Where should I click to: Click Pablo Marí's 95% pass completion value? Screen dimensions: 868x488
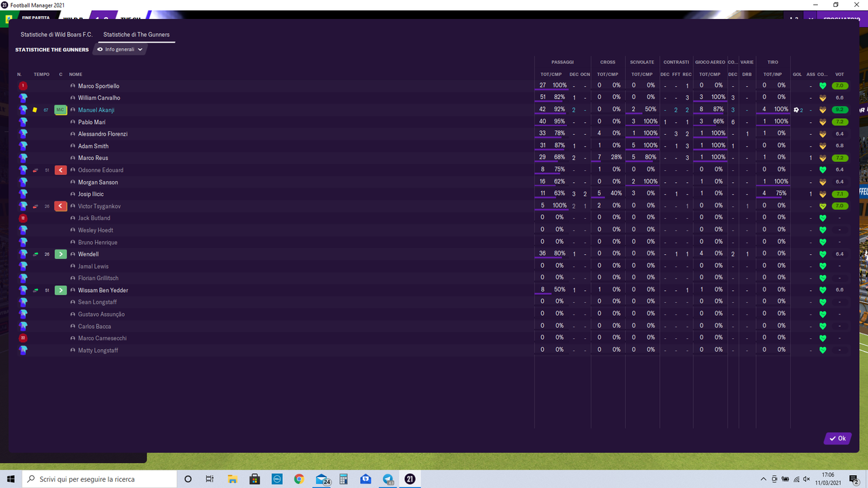pyautogui.click(x=559, y=122)
